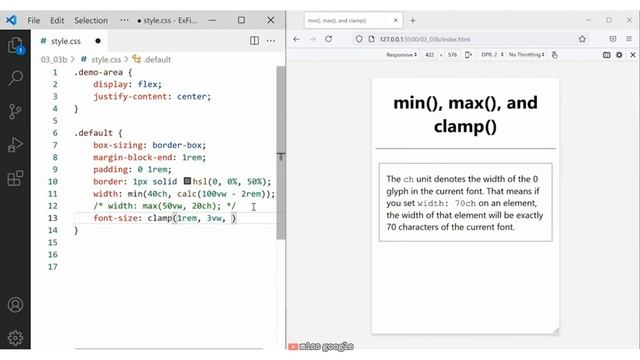The width and height of the screenshot is (640, 360).
Task: Open the DPR dropdown
Action: click(492, 55)
